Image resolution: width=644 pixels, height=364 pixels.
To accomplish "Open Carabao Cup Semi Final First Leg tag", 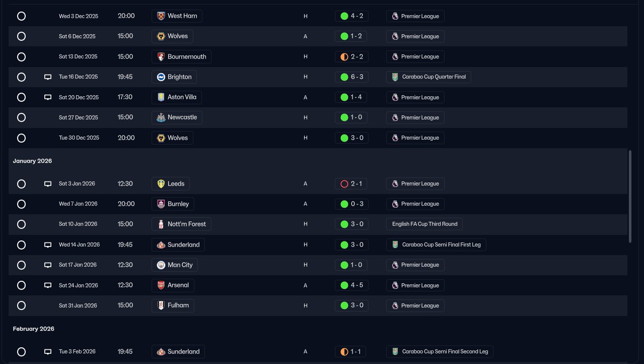I will 436,245.
